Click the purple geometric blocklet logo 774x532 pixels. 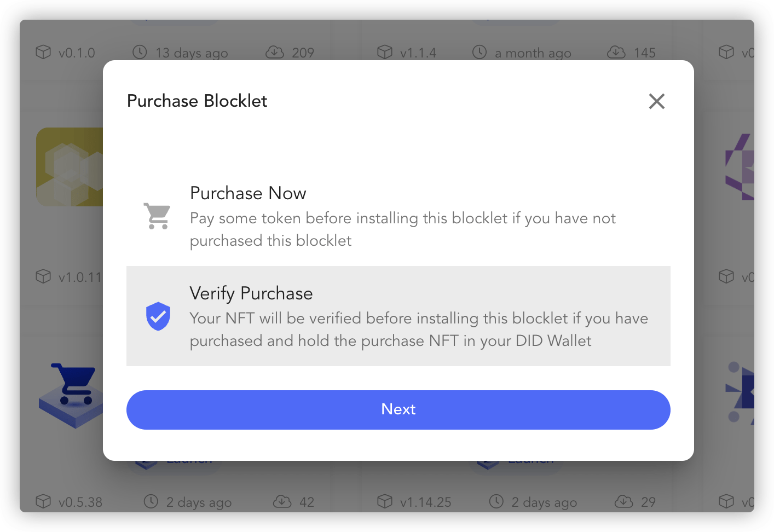coord(740,167)
